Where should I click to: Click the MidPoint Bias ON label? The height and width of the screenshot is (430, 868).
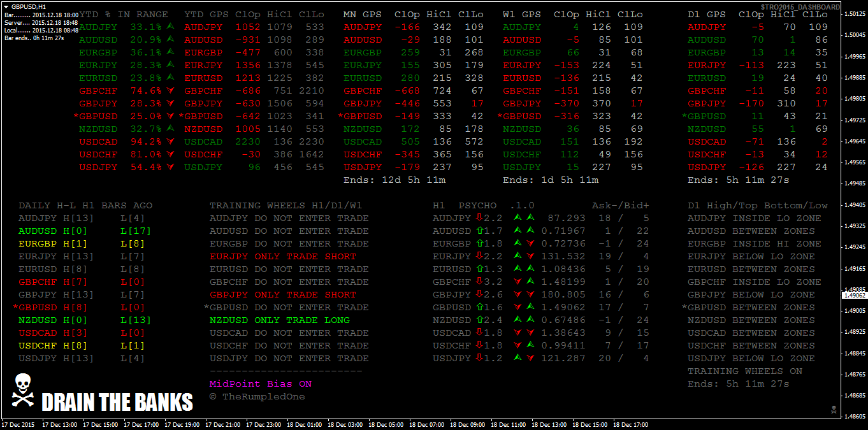click(x=261, y=384)
